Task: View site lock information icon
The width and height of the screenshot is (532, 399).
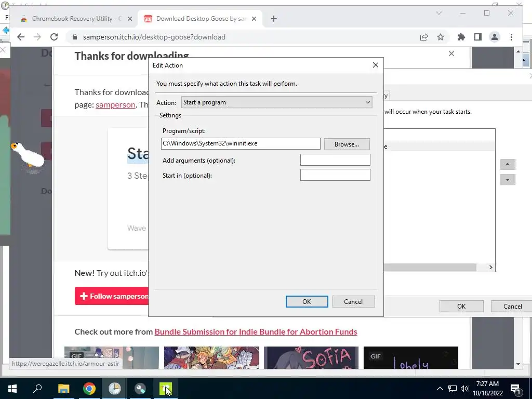Action: point(75,37)
